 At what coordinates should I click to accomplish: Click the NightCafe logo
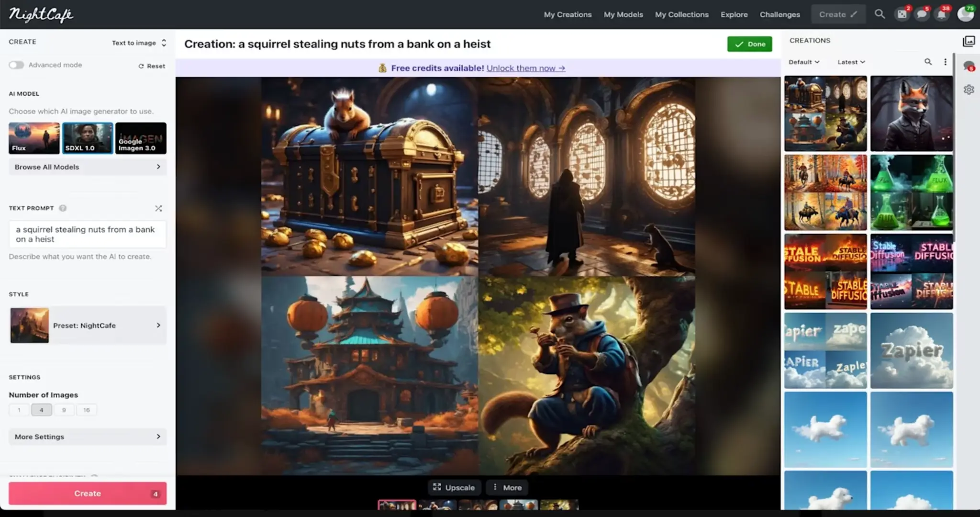pos(41,14)
